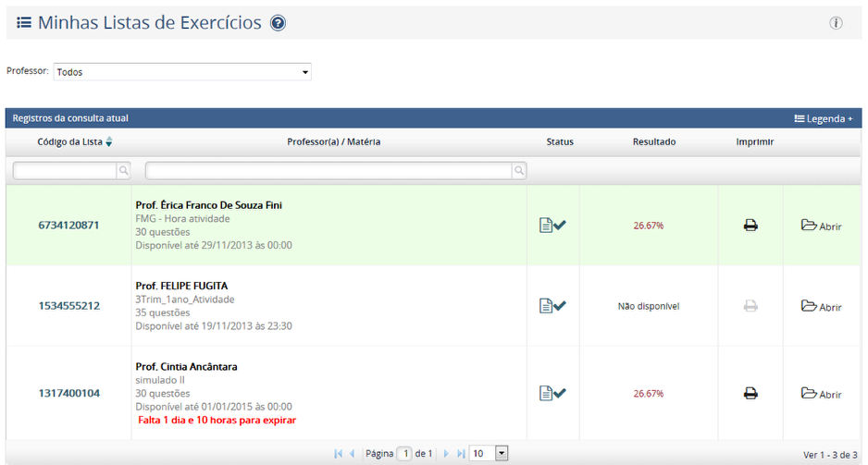Viewport: 868px width, 465px height.
Task: Go to next page arrow in pager
Action: point(445,454)
